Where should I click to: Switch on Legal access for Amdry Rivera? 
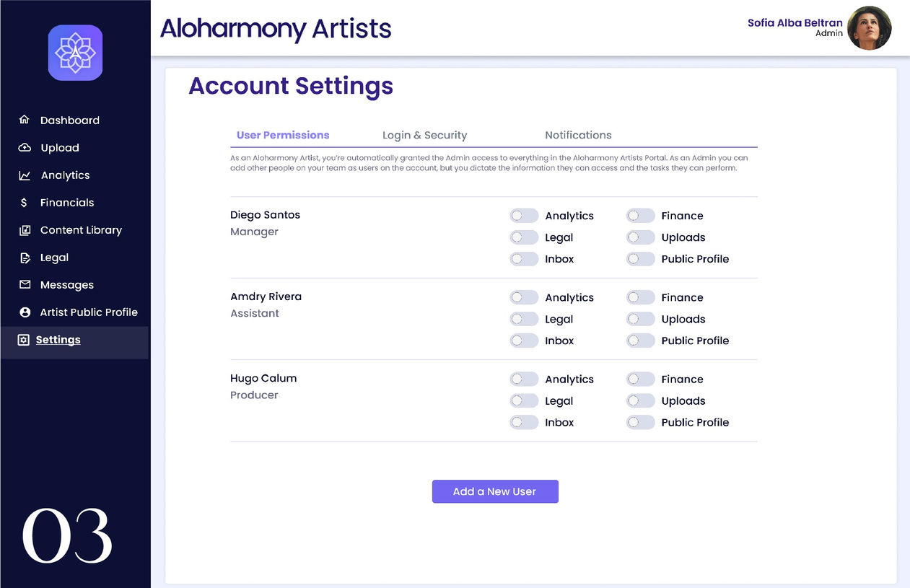(x=524, y=319)
